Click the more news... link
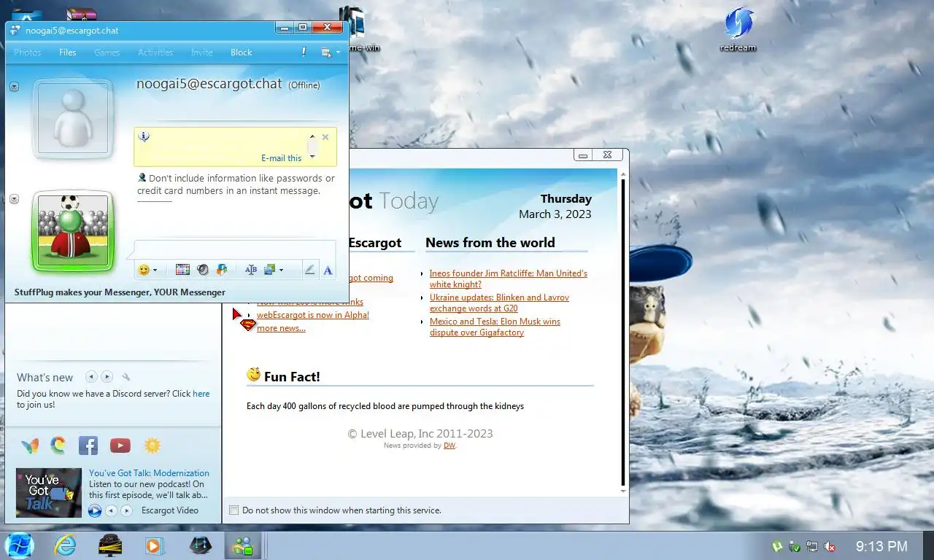The height and width of the screenshot is (560, 934). (281, 328)
